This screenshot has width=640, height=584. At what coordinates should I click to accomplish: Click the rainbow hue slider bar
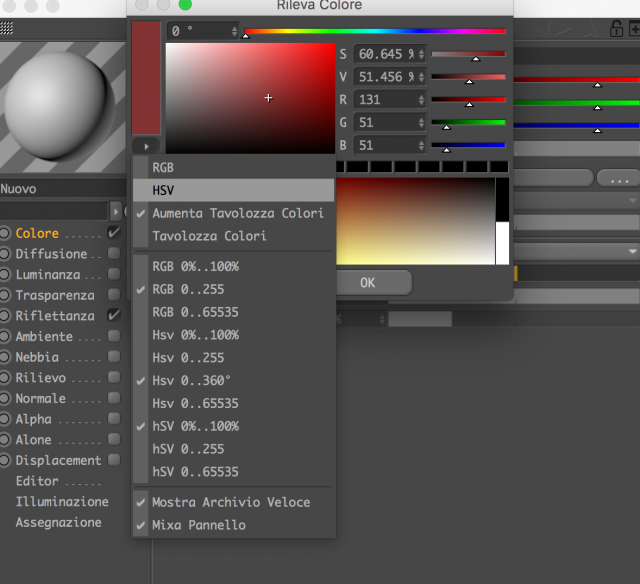click(x=375, y=31)
